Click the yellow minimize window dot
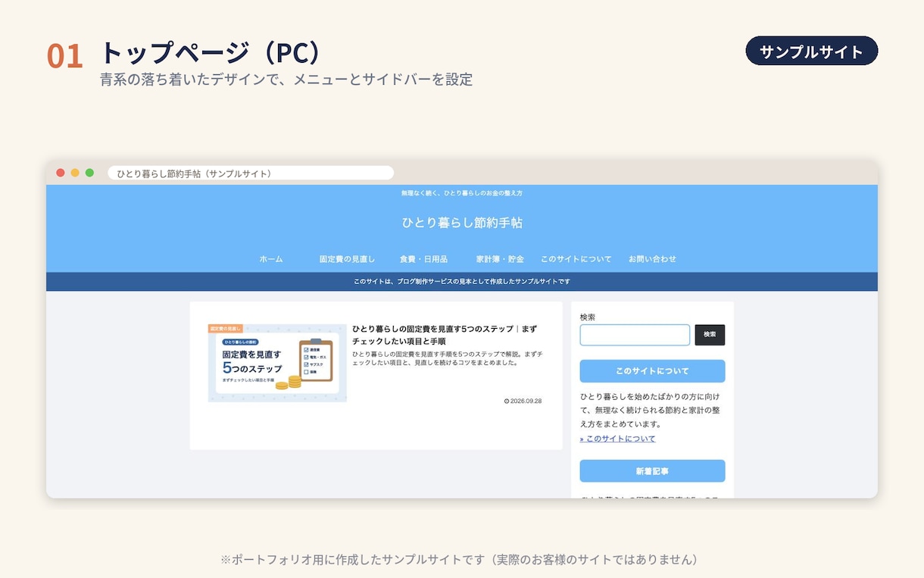Screen dimensions: 924x578 click(75, 173)
